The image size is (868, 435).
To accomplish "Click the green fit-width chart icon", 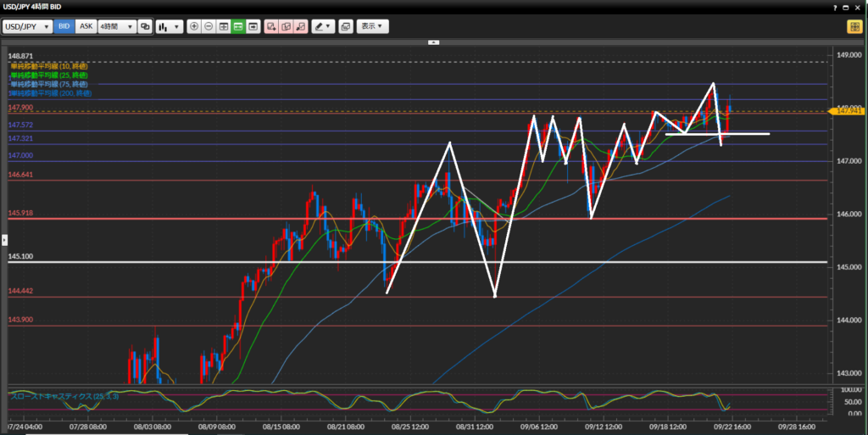I will (238, 26).
